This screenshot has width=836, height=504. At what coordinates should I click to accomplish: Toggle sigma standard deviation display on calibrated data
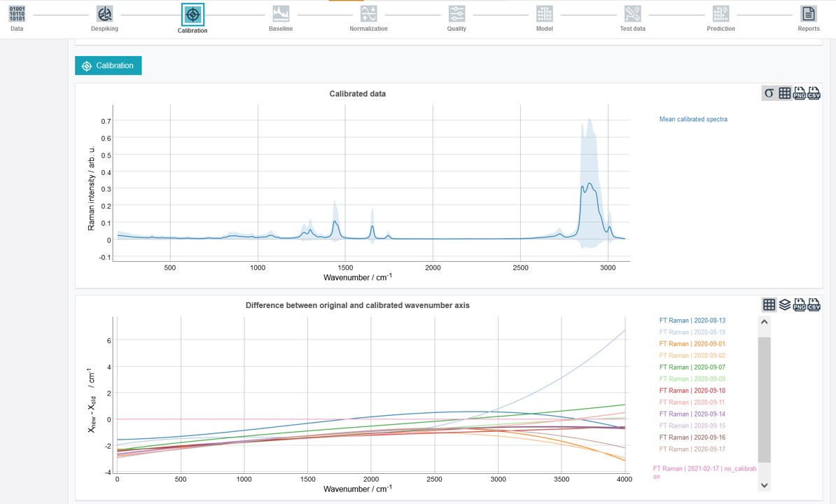(x=769, y=93)
